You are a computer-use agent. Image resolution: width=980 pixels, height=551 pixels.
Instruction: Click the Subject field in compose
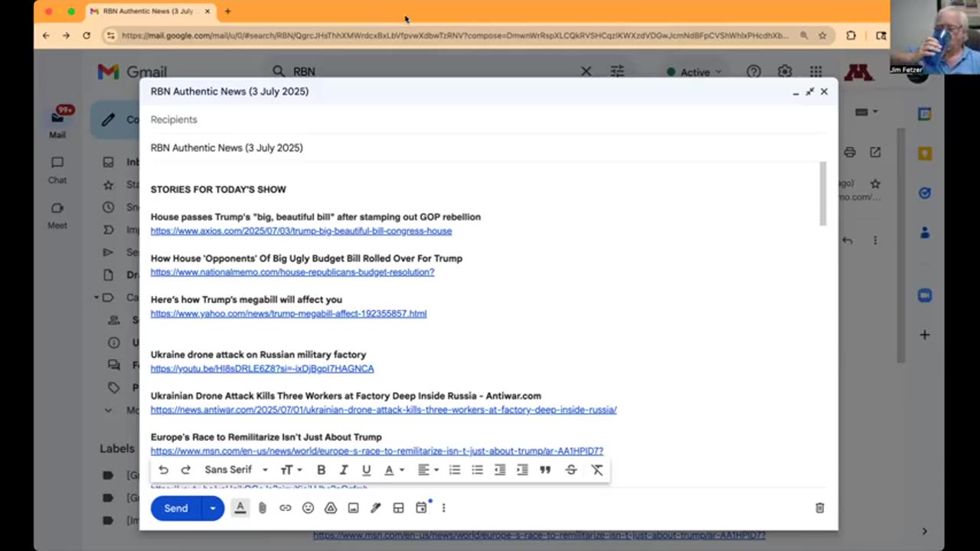pos(488,148)
